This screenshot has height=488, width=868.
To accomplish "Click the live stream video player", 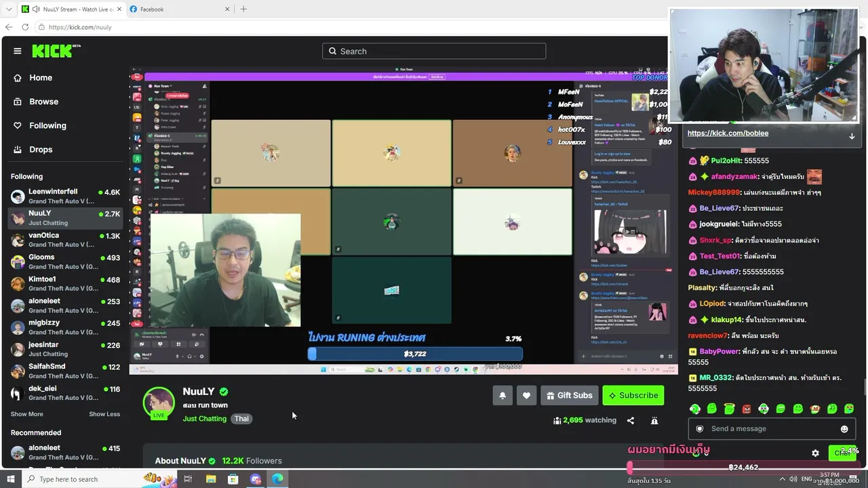I will point(403,221).
